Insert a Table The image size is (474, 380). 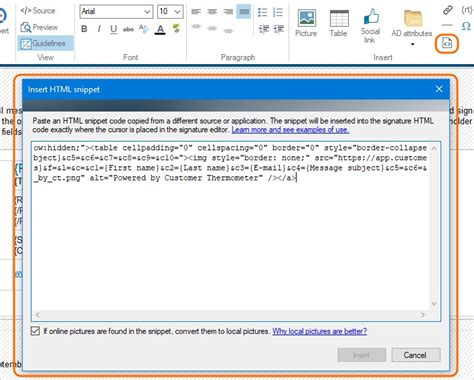pos(338,23)
